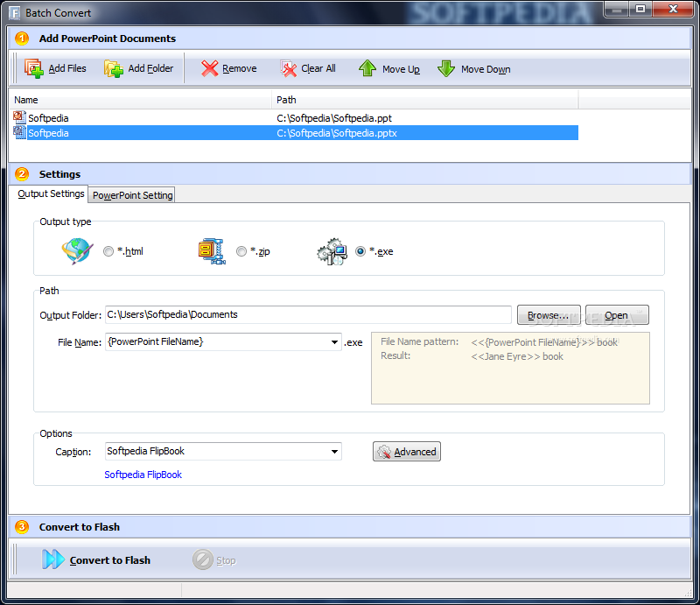This screenshot has height=605, width=700.
Task: Select the Softpedia name in the .pptx row
Action: pyautogui.click(x=48, y=133)
